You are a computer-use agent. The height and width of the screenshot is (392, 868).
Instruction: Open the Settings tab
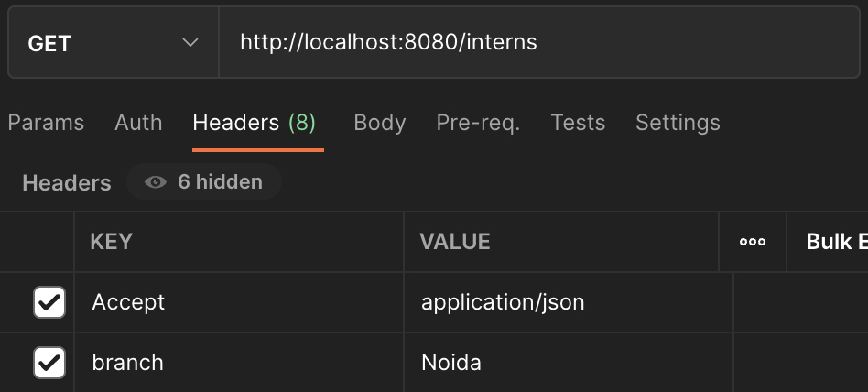[x=678, y=123]
